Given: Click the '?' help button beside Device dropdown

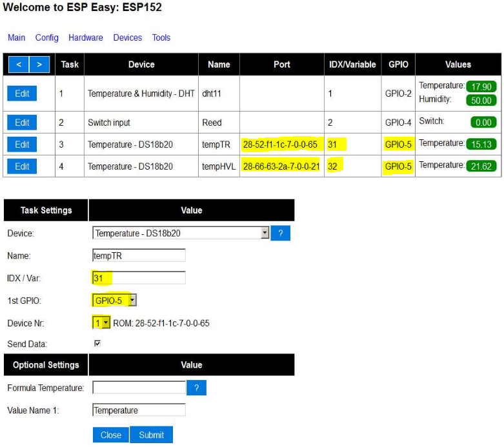Looking at the screenshot, I should click(x=280, y=233).
